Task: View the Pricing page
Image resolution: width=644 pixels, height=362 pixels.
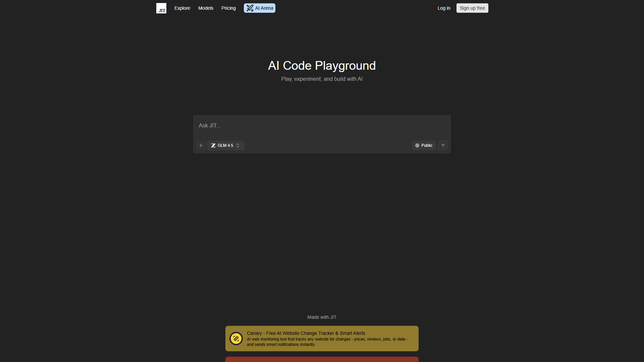Action: pyautogui.click(x=228, y=8)
